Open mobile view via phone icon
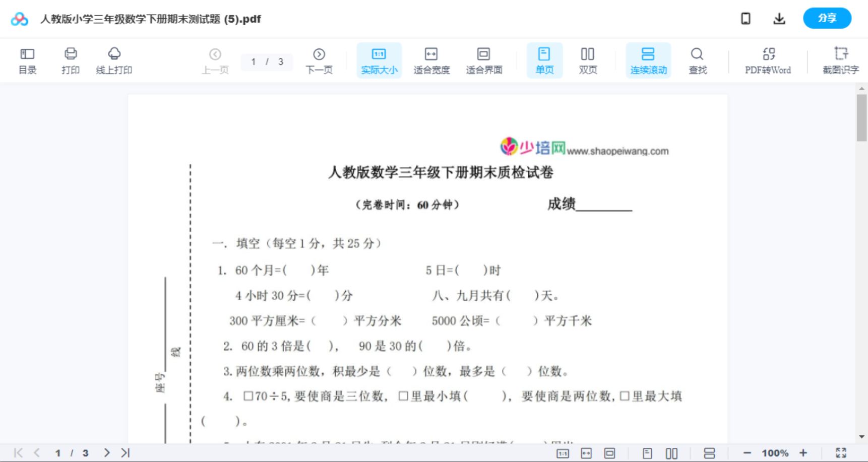 point(746,18)
